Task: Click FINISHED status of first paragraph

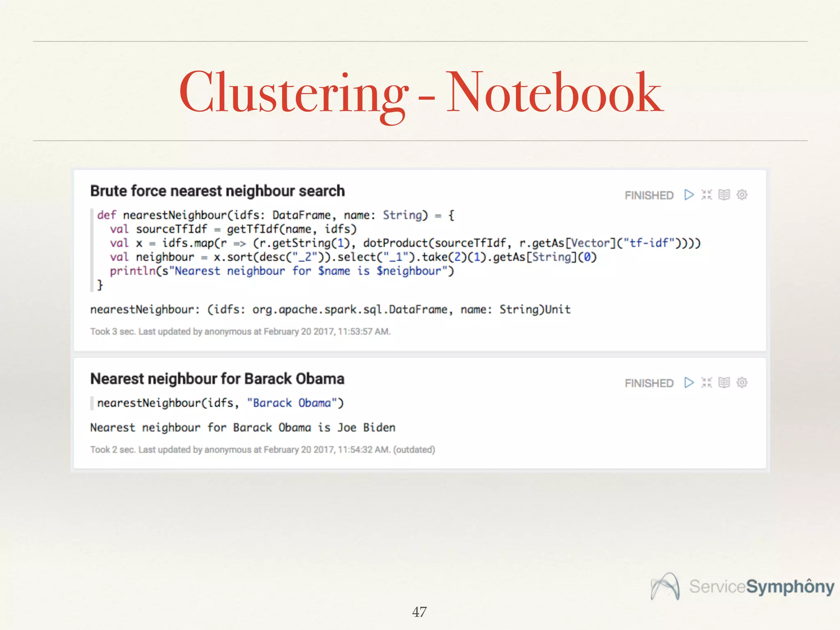Action: click(649, 196)
